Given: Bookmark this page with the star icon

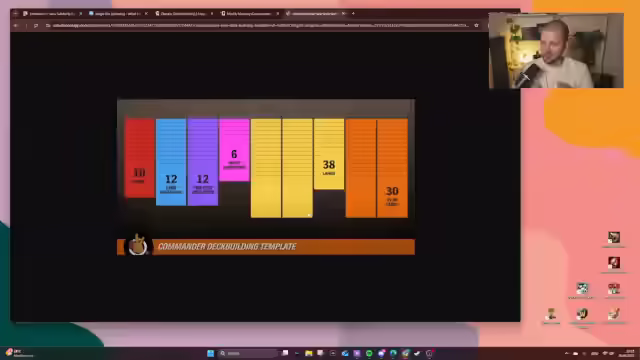Looking at the screenshot, I should (x=476, y=25).
